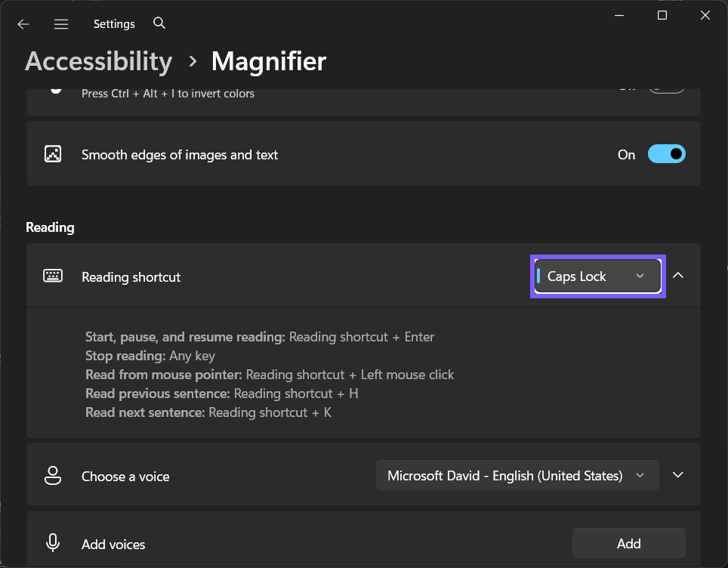The width and height of the screenshot is (728, 568).
Task: Maximize the Settings window
Action: (x=662, y=15)
